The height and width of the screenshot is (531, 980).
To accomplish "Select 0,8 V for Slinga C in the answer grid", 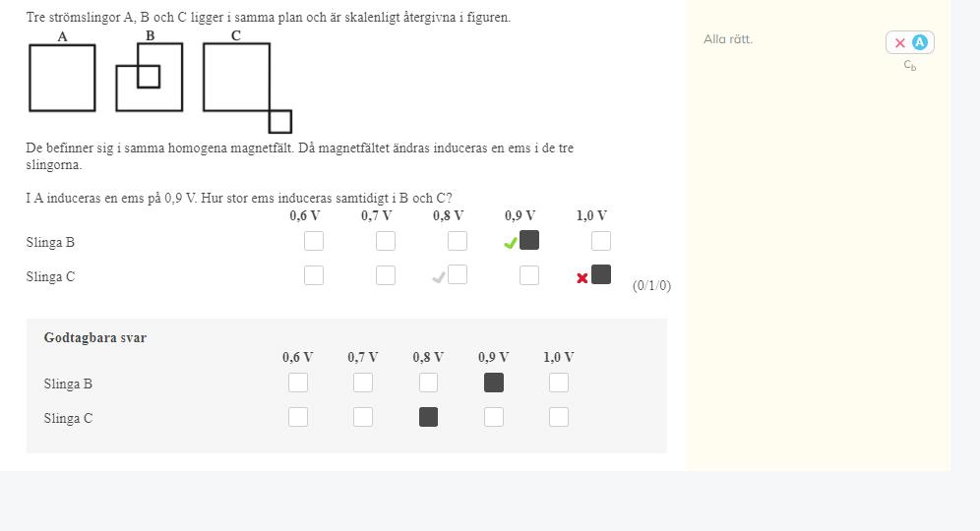I will click(x=458, y=274).
